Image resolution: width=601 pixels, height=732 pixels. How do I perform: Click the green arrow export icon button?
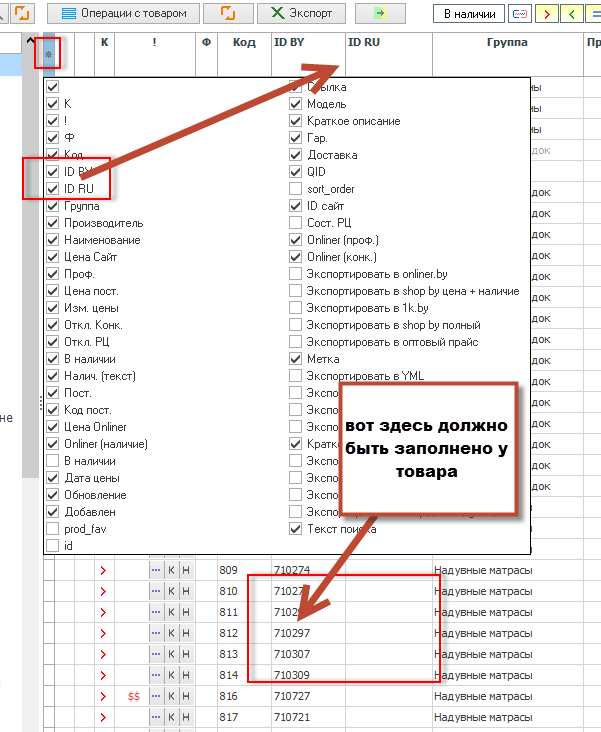click(380, 13)
